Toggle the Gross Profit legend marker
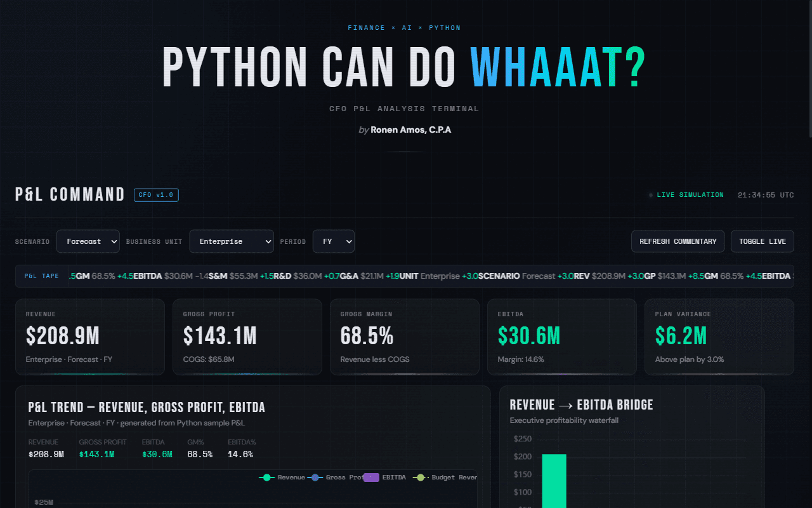 pyautogui.click(x=315, y=478)
